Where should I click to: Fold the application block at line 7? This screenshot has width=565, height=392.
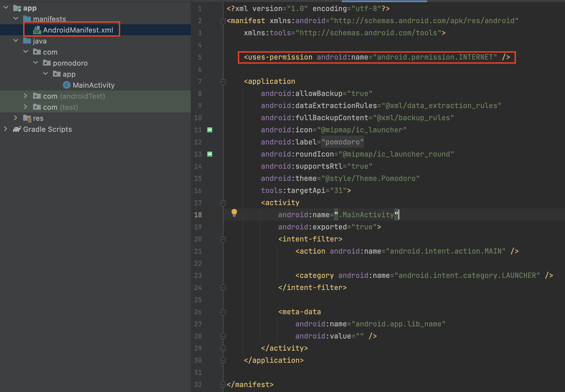[x=223, y=82]
